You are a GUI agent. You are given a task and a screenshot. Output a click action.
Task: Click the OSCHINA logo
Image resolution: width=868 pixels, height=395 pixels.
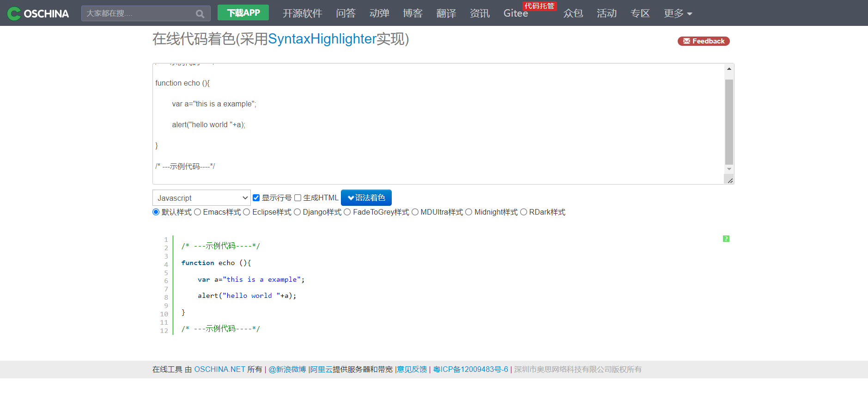click(x=38, y=13)
